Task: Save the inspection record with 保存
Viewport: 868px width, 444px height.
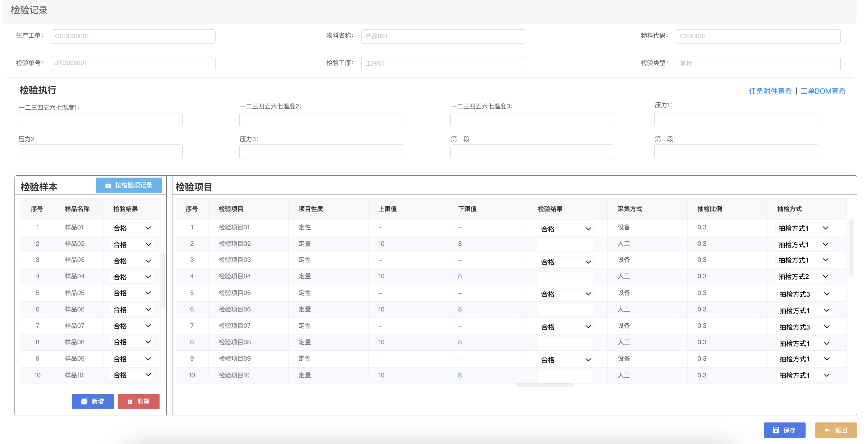Action: (x=784, y=430)
